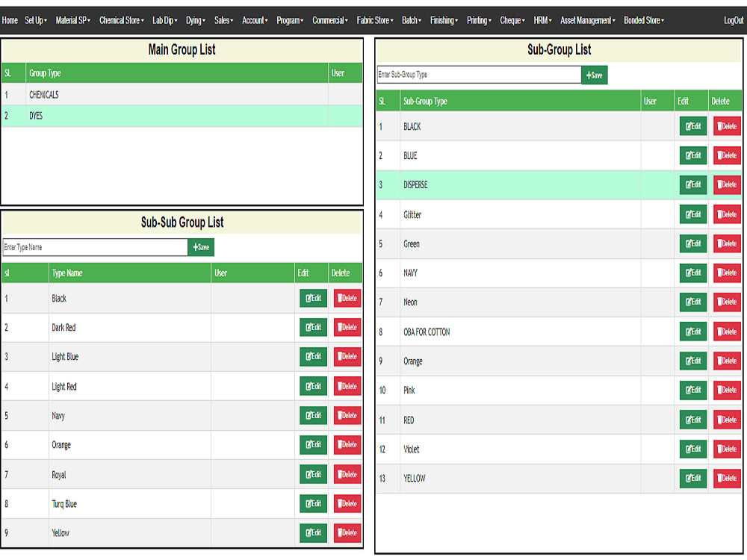Delete the Pink sub-group
The image size is (747, 560).
pos(727,390)
